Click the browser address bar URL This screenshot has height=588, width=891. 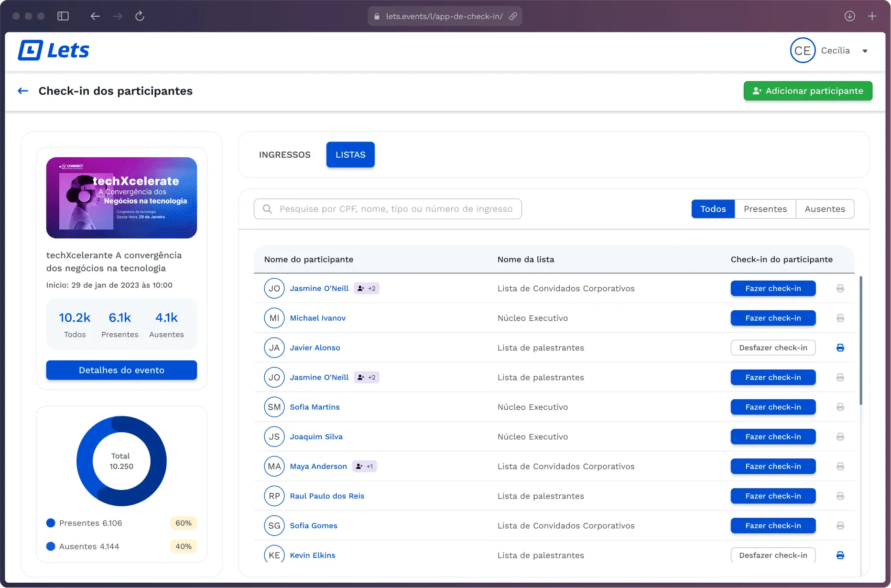(444, 16)
